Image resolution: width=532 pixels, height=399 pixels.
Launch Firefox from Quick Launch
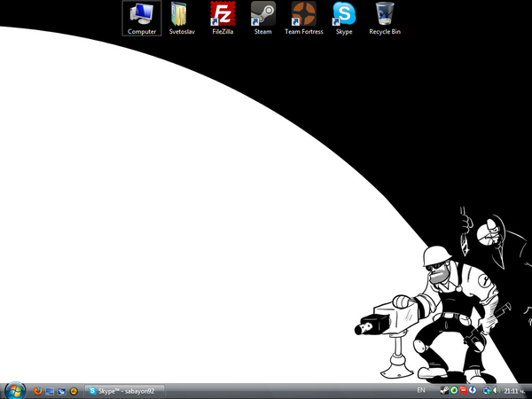pos(37,391)
